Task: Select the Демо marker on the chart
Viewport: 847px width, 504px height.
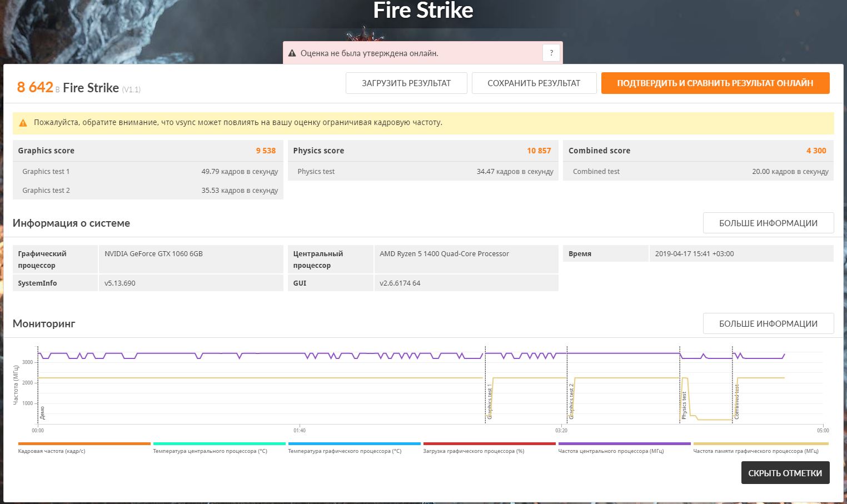Action: click(42, 413)
